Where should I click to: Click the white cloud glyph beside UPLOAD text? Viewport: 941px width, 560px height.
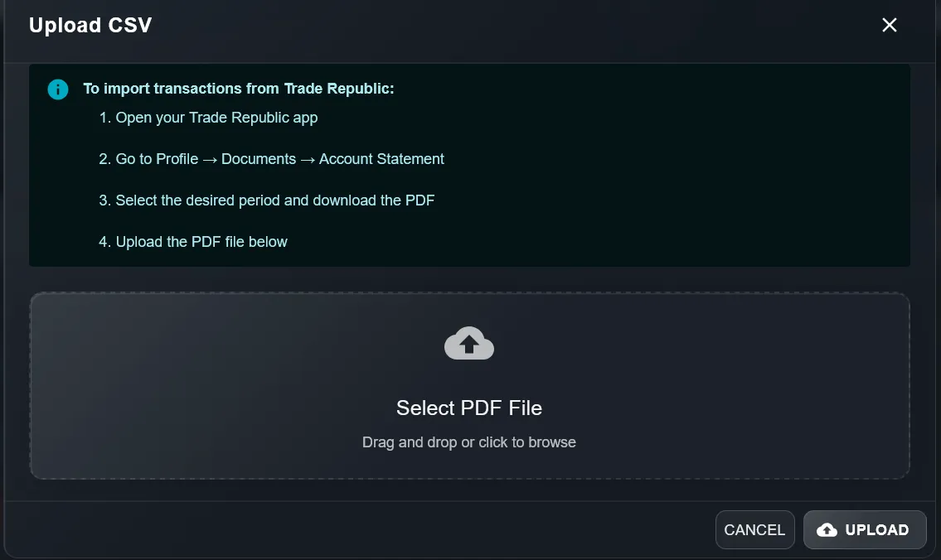click(x=827, y=529)
